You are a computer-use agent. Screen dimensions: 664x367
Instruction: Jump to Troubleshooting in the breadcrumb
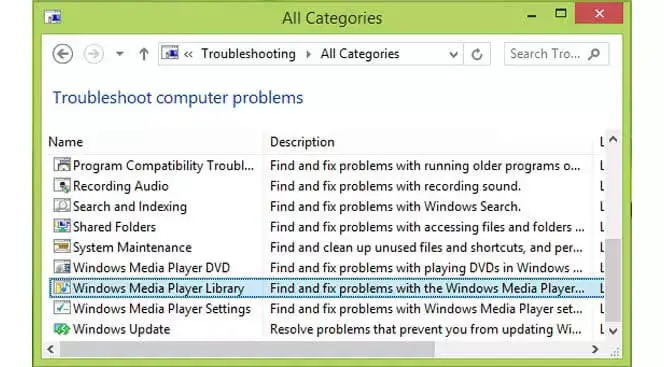(248, 54)
